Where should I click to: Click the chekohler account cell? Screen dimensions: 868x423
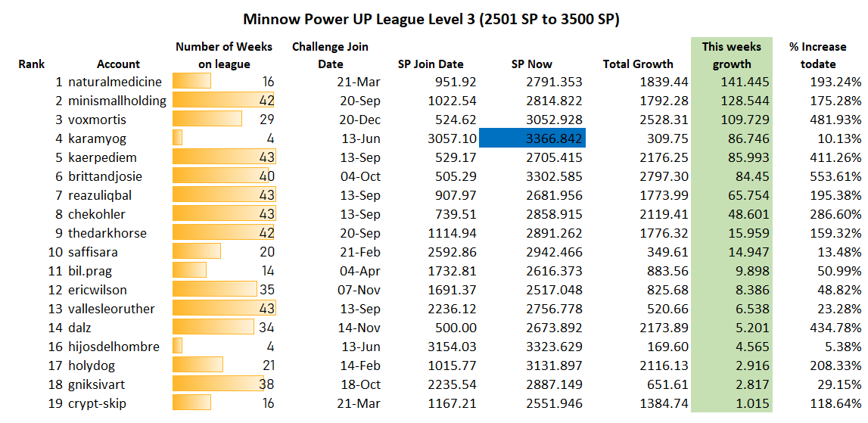pos(97,214)
